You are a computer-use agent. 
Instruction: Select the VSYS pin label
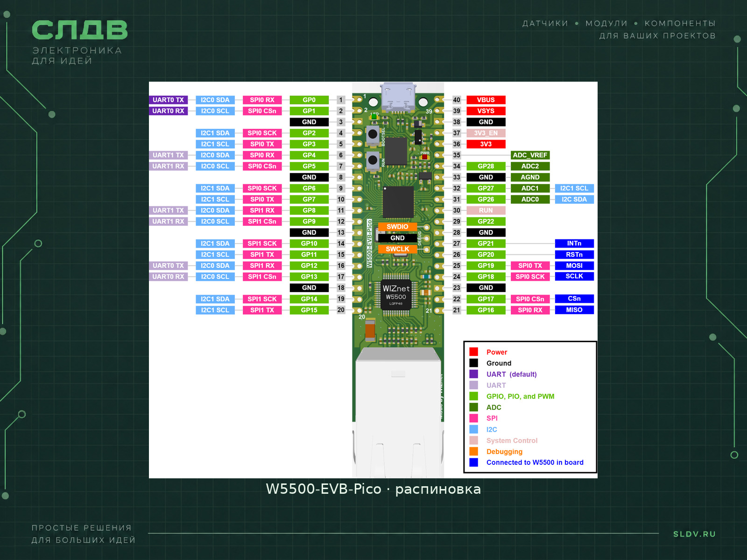tap(486, 111)
